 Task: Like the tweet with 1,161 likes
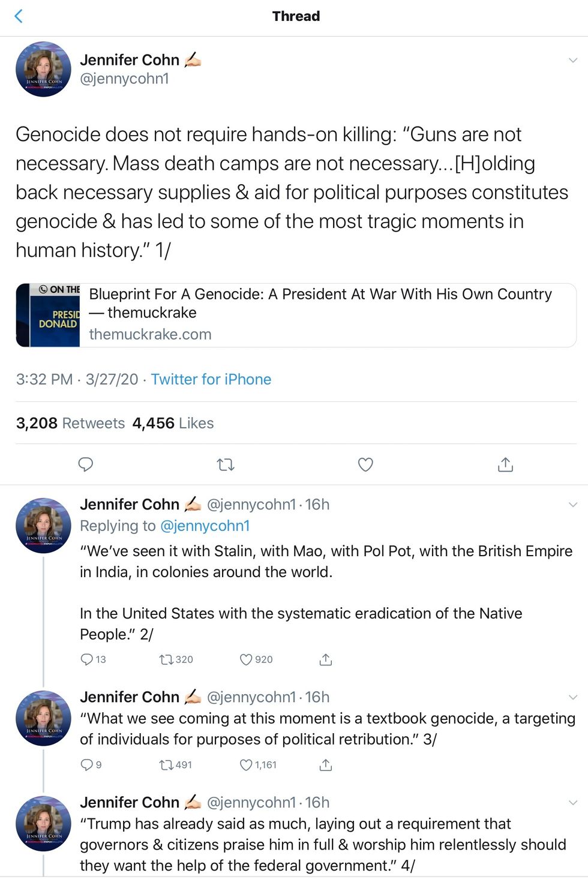click(x=246, y=765)
